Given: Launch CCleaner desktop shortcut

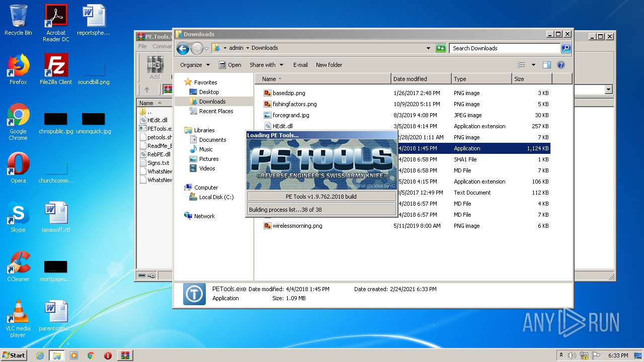Looking at the screenshot, I should click(x=18, y=266).
